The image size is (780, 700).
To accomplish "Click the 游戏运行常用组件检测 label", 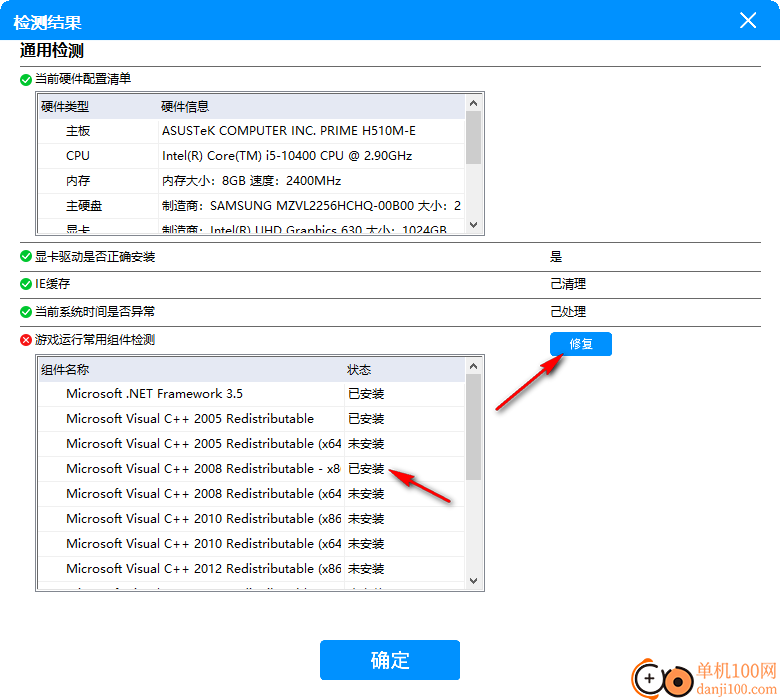I will (95, 340).
